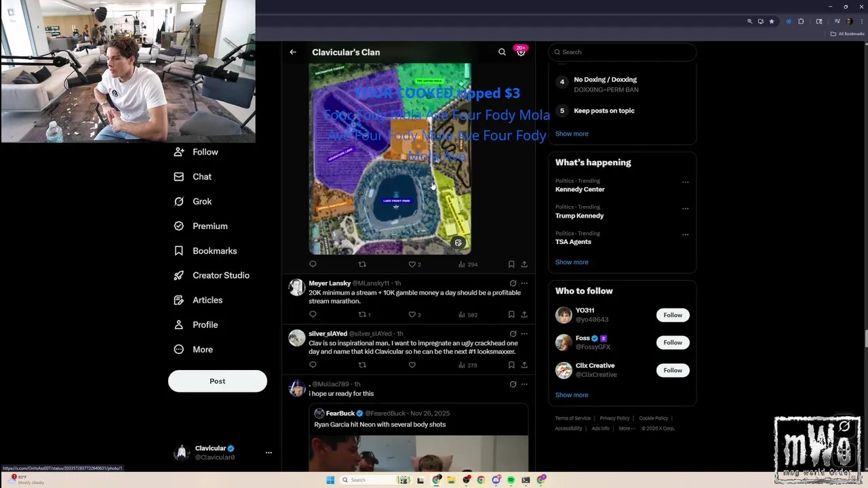
Task: Open more options on @Mullac789's post
Action: 524,384
